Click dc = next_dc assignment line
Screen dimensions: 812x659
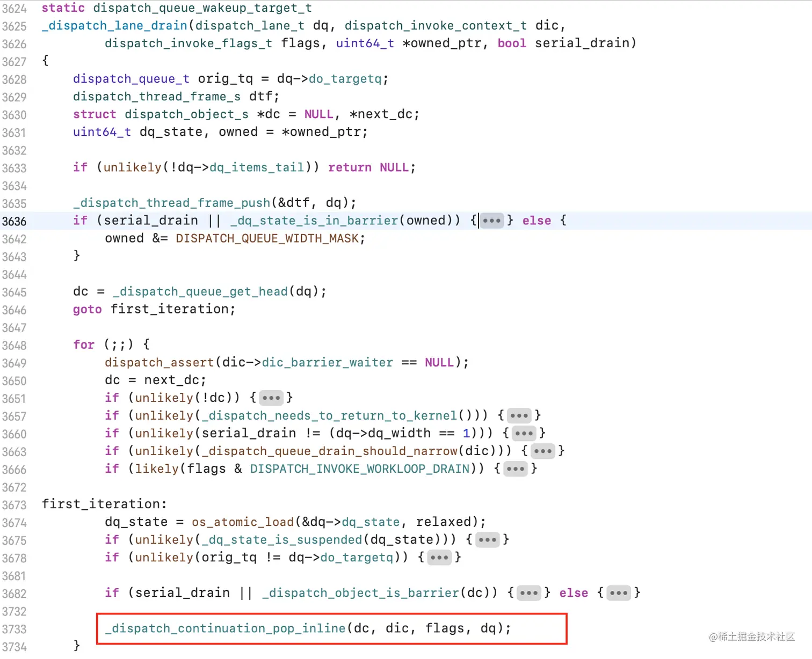156,380
